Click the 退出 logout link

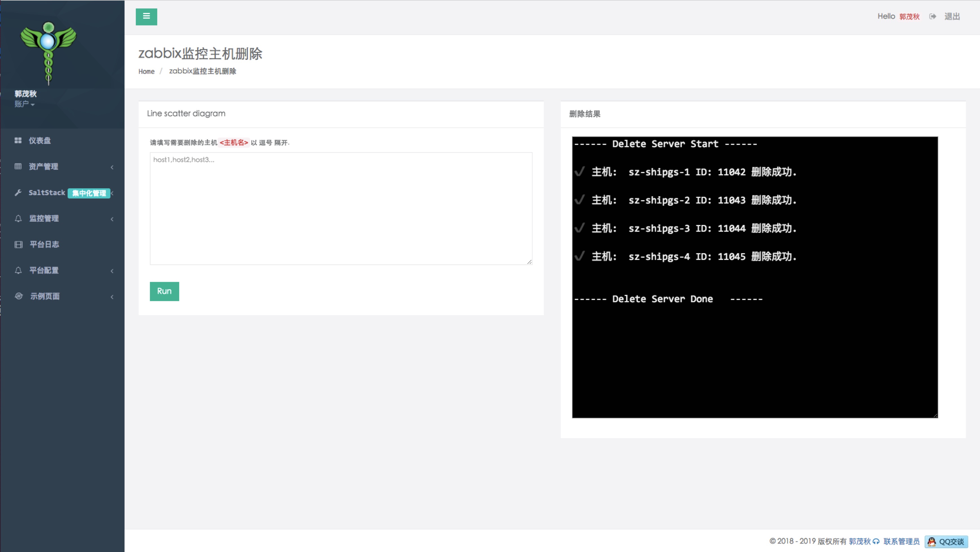952,16
